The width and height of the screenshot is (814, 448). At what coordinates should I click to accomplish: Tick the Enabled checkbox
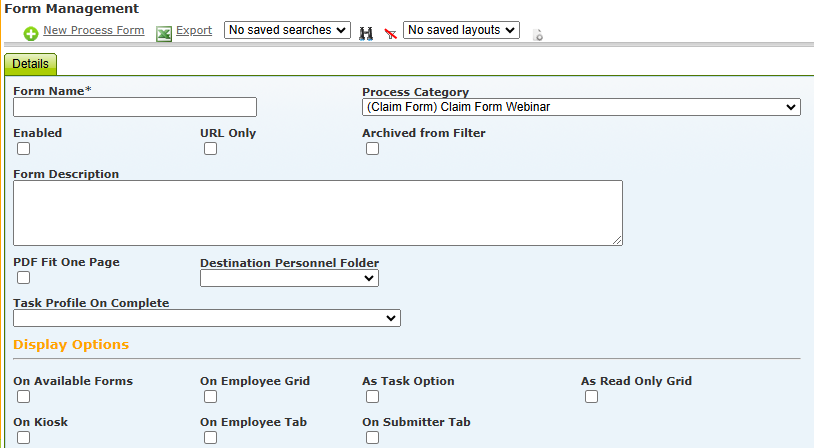coord(23,148)
